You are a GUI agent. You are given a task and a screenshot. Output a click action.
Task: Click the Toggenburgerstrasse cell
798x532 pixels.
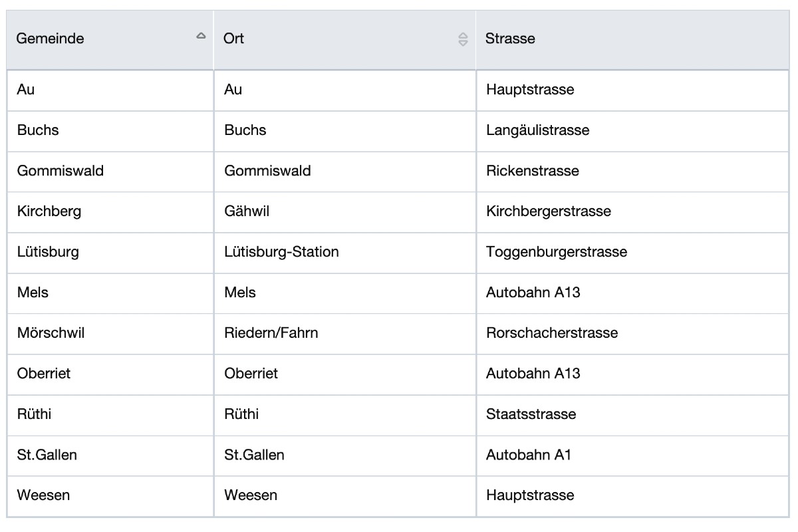tap(556, 252)
